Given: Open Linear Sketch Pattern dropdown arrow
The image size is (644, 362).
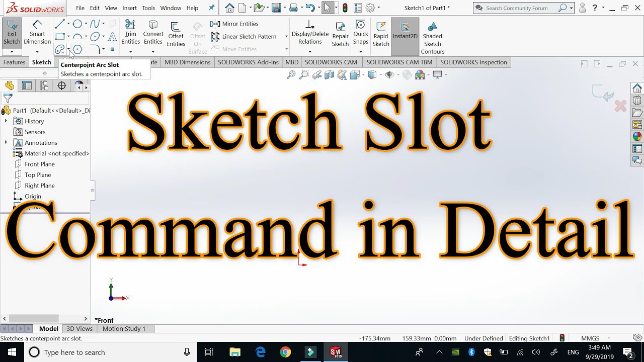Looking at the screenshot, I should 286,36.
